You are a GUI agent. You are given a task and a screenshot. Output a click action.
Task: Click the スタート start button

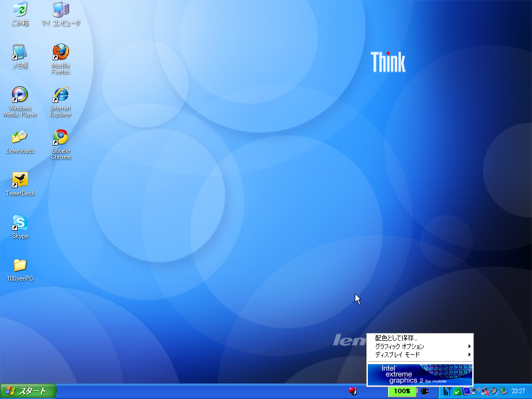(28, 391)
